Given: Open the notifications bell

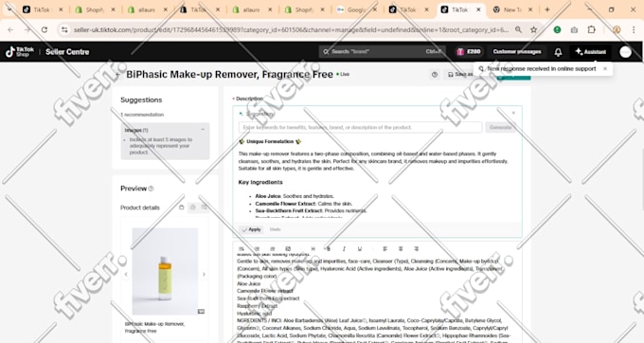Looking at the screenshot, I should click(x=558, y=52).
